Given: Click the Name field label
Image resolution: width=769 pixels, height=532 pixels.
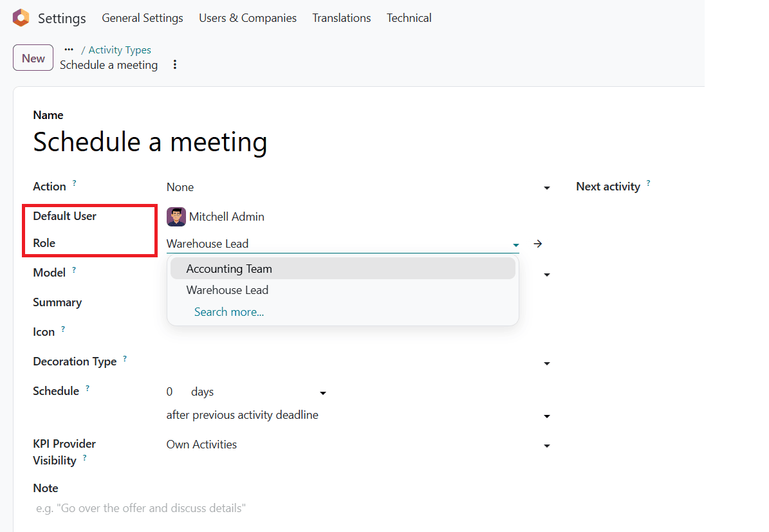Looking at the screenshot, I should [48, 115].
